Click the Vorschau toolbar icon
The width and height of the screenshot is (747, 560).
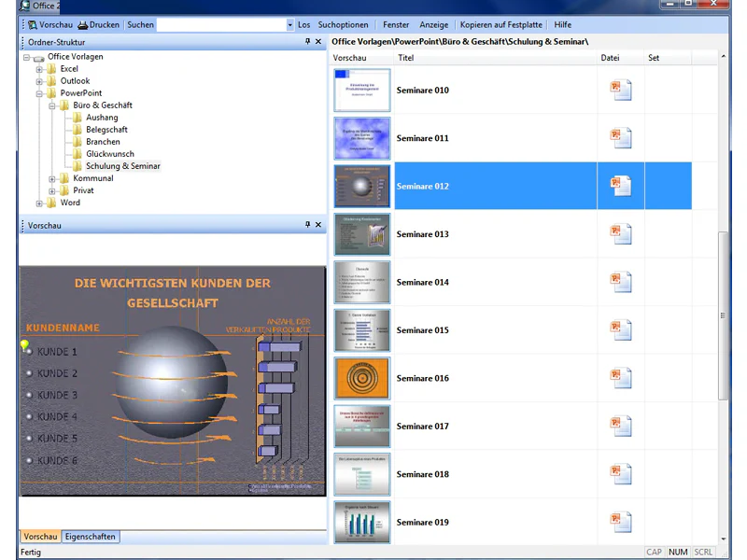pyautogui.click(x=33, y=25)
